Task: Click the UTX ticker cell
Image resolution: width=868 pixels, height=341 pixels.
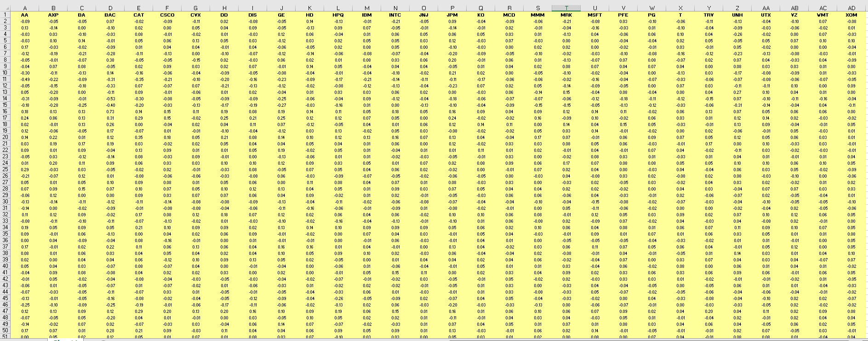Action: [x=766, y=15]
